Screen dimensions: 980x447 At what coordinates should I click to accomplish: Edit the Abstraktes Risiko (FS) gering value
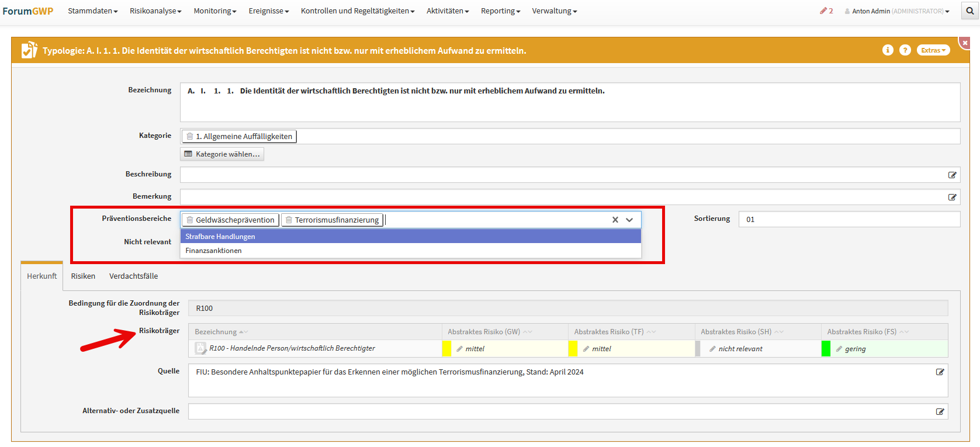click(x=839, y=349)
